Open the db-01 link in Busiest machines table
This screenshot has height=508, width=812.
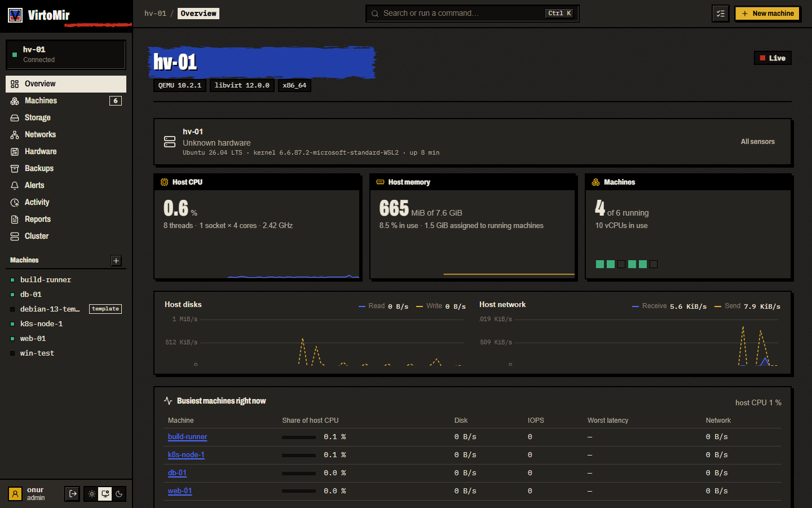pos(177,473)
